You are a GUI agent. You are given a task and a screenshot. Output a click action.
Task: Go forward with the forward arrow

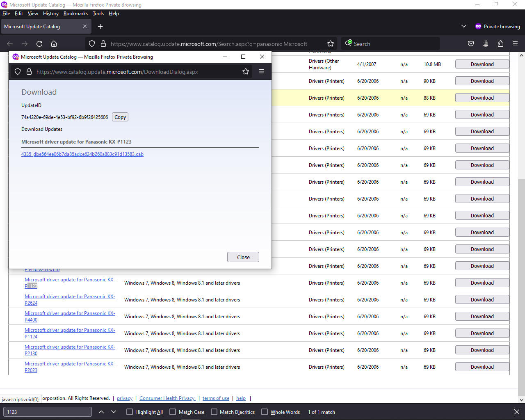25,44
